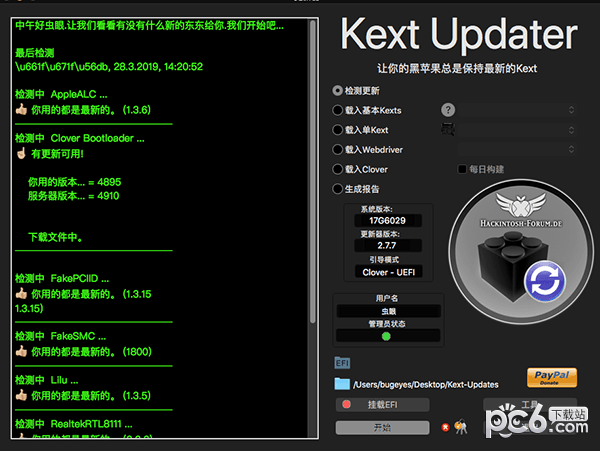Click the pointing finger icon under Clover Bootloader

click(x=21, y=153)
